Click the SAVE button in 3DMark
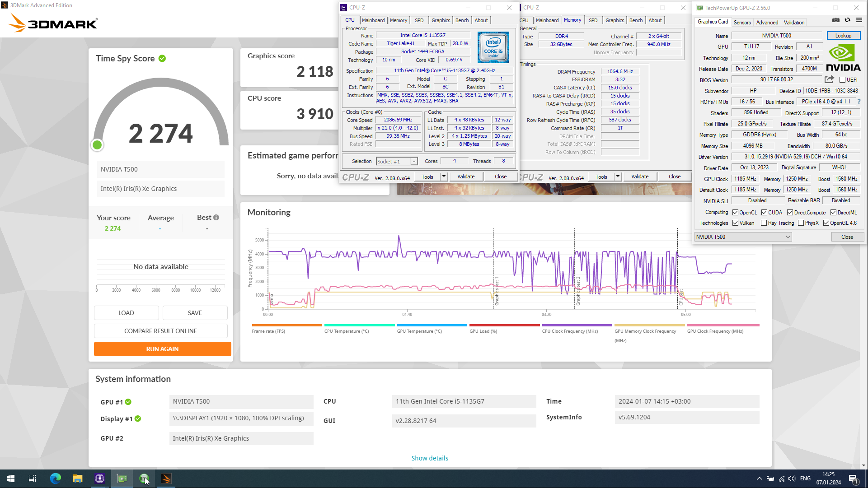 [195, 313]
